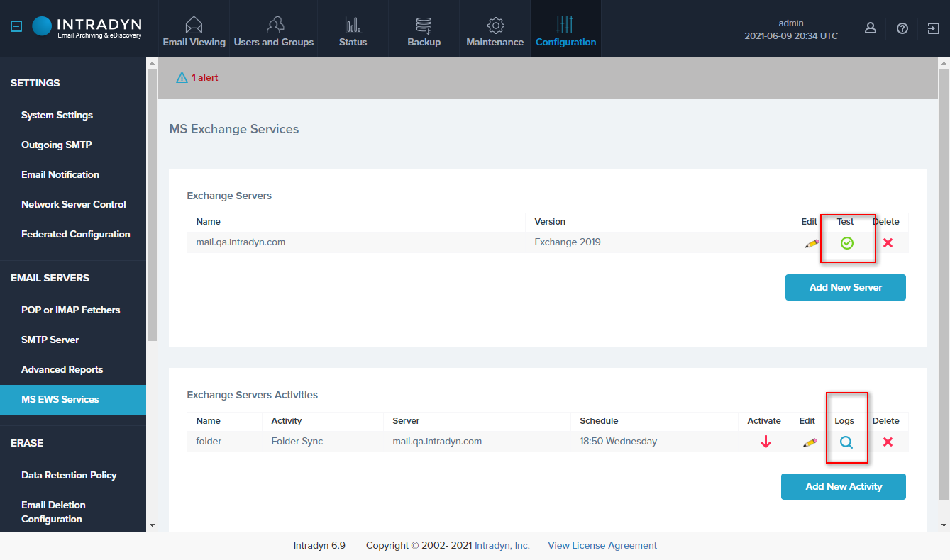Click the Folder Sync activity cell
Image resolution: width=950 pixels, height=560 pixels.
pos(297,441)
